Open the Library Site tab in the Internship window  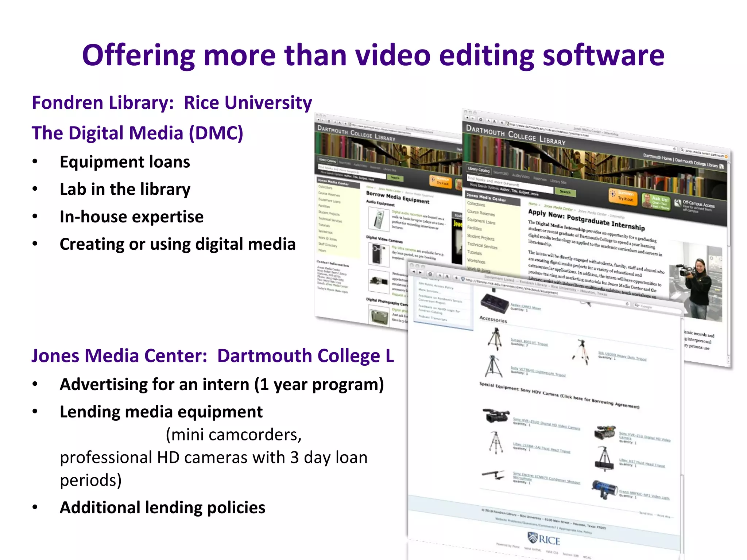tap(558, 182)
